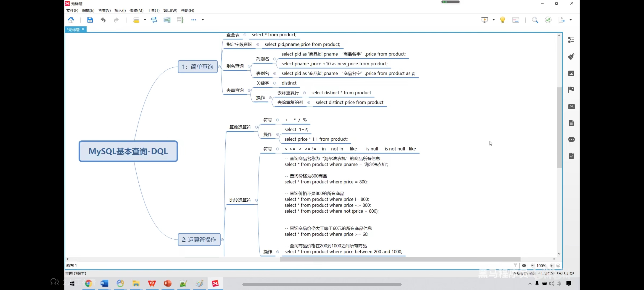Open the Image panel in sidebar
Viewport: 644px width, 290px height.
[x=571, y=73]
